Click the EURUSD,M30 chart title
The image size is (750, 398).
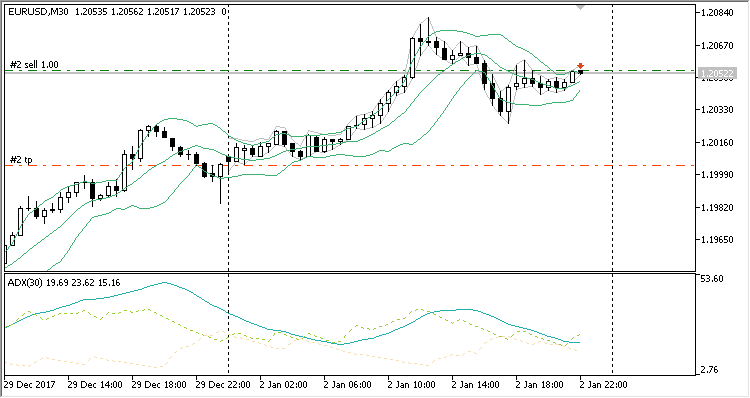coord(38,12)
